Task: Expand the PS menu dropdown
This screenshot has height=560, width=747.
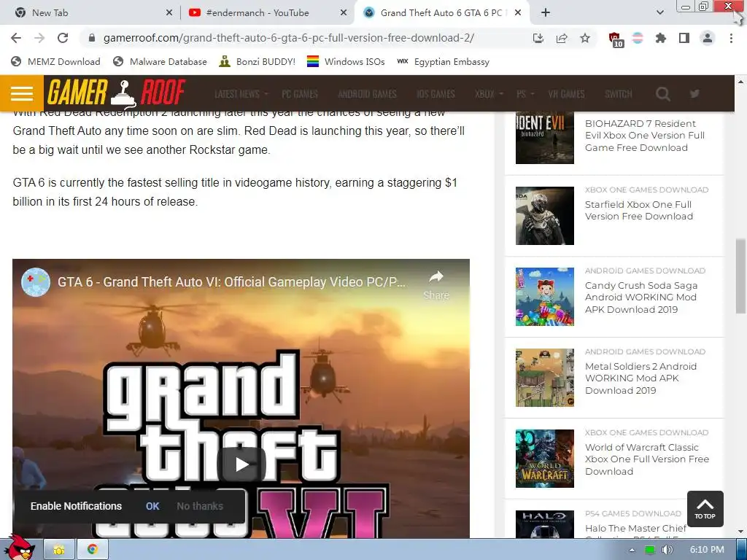Action: pyautogui.click(x=525, y=94)
